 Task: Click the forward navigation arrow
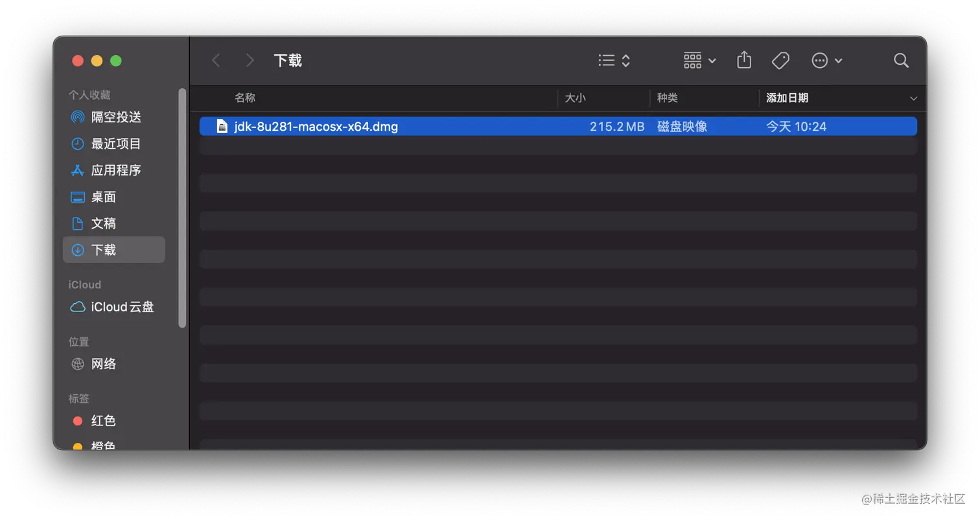tap(250, 61)
